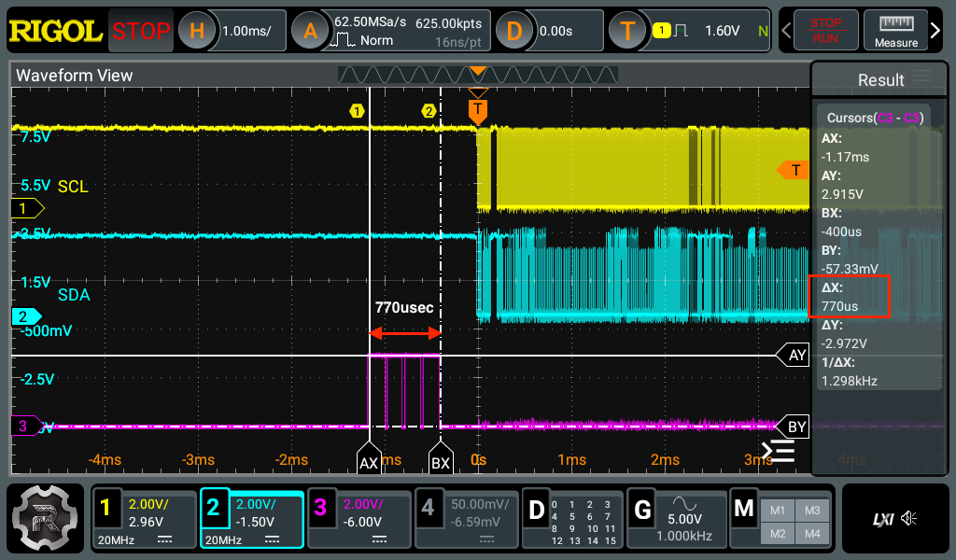The image size is (956, 560).
Task: Select the 0.00s delay value
Action: point(556,31)
